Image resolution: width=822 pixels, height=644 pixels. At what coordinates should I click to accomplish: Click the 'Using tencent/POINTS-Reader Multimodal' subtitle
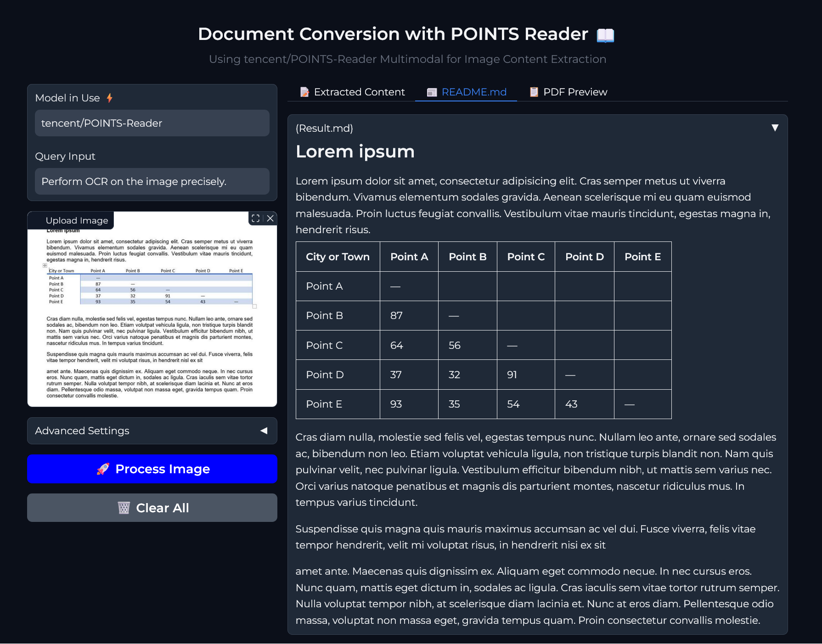click(407, 59)
